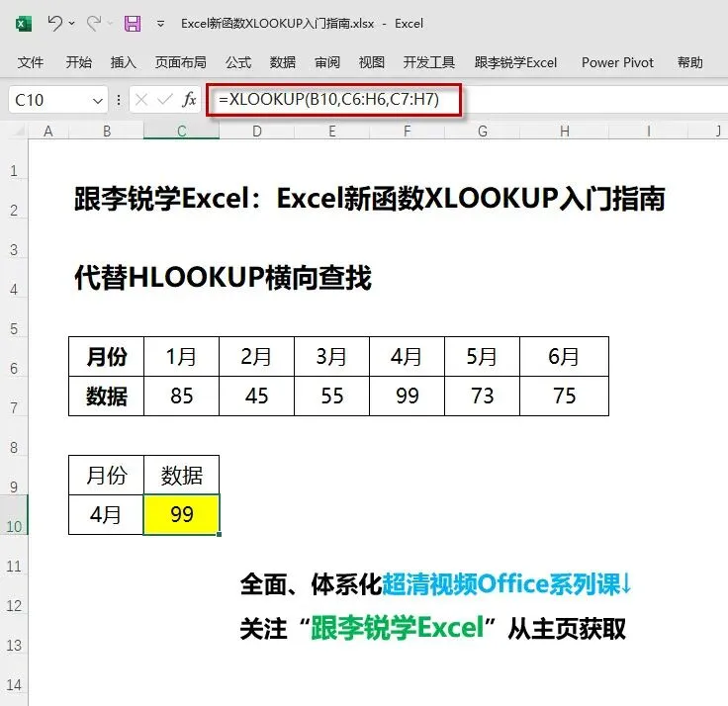Image resolution: width=728 pixels, height=706 pixels.
Task: Select the cell containing 55
Action: [x=332, y=396]
